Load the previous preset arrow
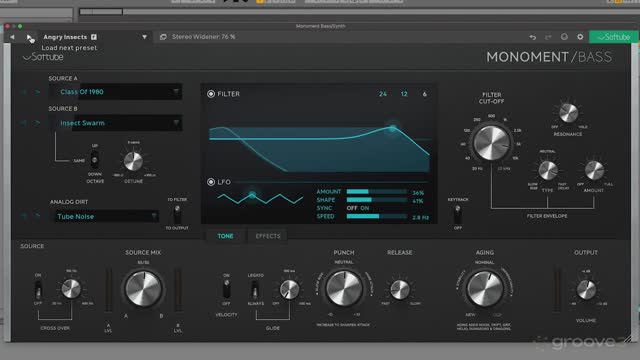 tap(12, 37)
